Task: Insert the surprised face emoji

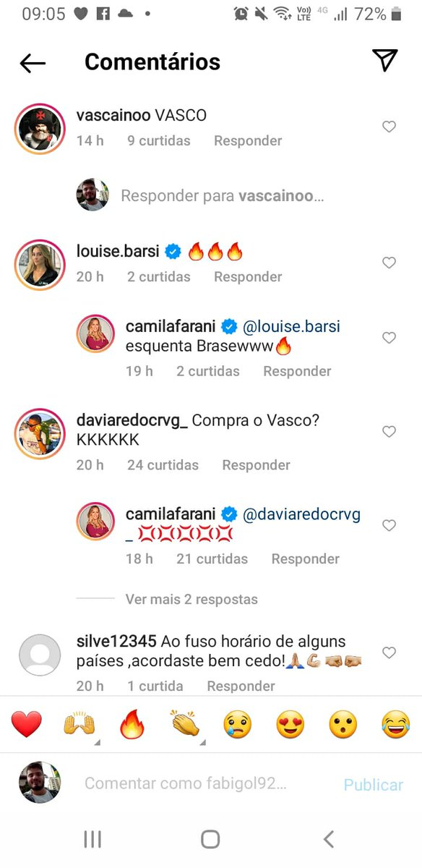Action: [x=343, y=724]
